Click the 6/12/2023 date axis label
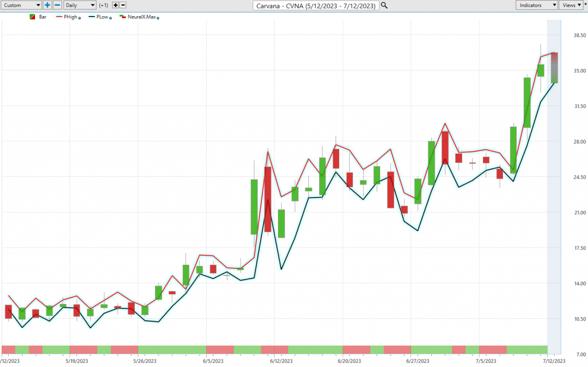The width and height of the screenshot is (588, 367). point(281,361)
